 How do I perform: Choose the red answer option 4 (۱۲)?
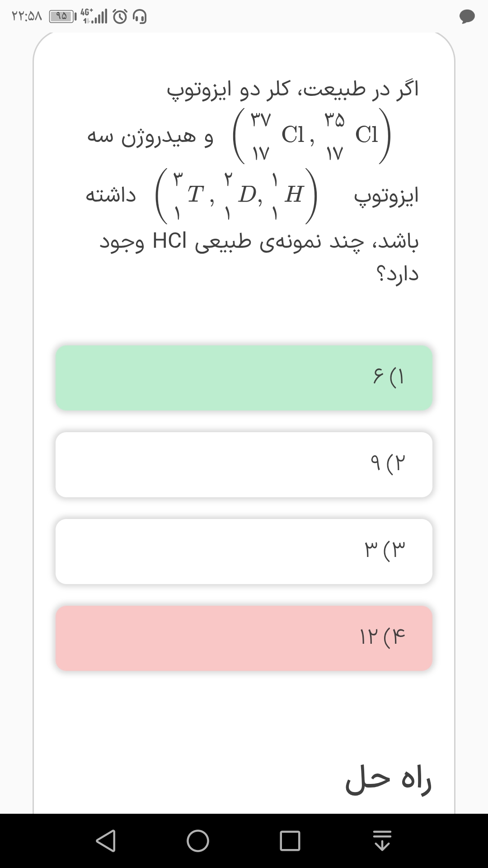244,638
